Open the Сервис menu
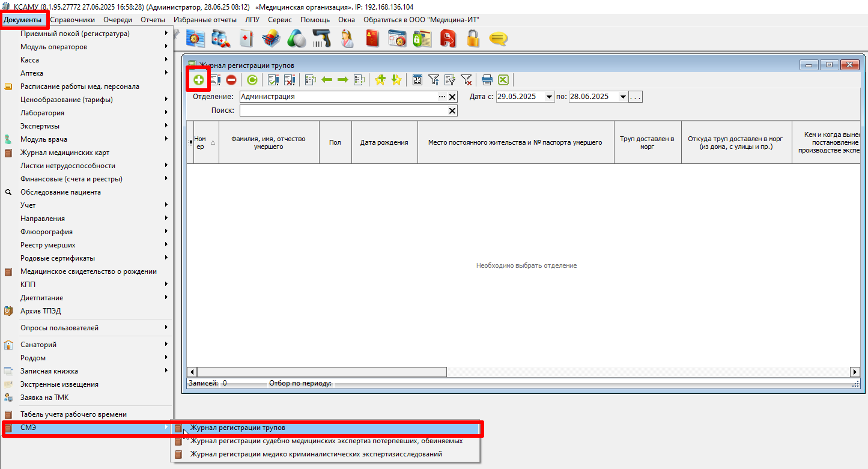The height and width of the screenshot is (469, 868). point(280,20)
